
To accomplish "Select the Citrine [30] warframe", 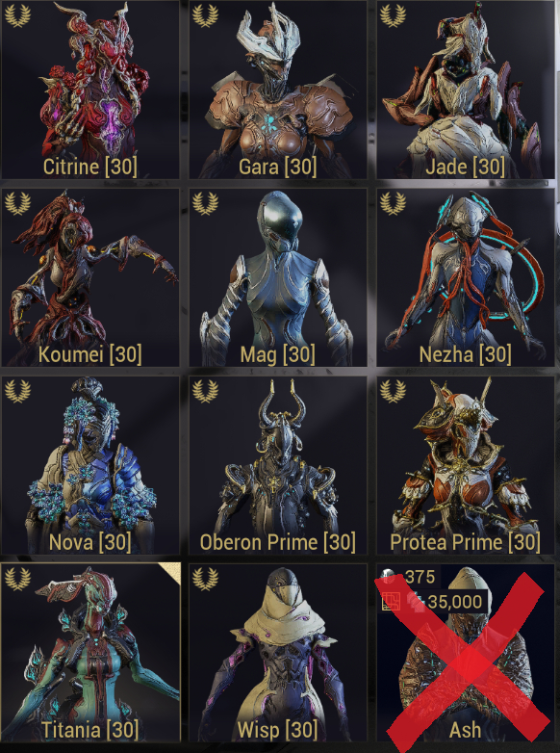I will coord(90,90).
